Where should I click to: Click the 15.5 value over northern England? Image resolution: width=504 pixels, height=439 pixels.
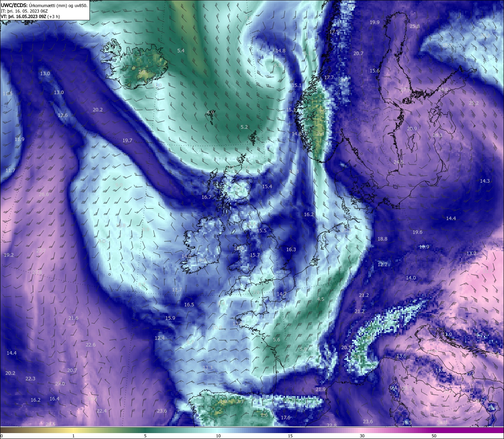coord(261,231)
